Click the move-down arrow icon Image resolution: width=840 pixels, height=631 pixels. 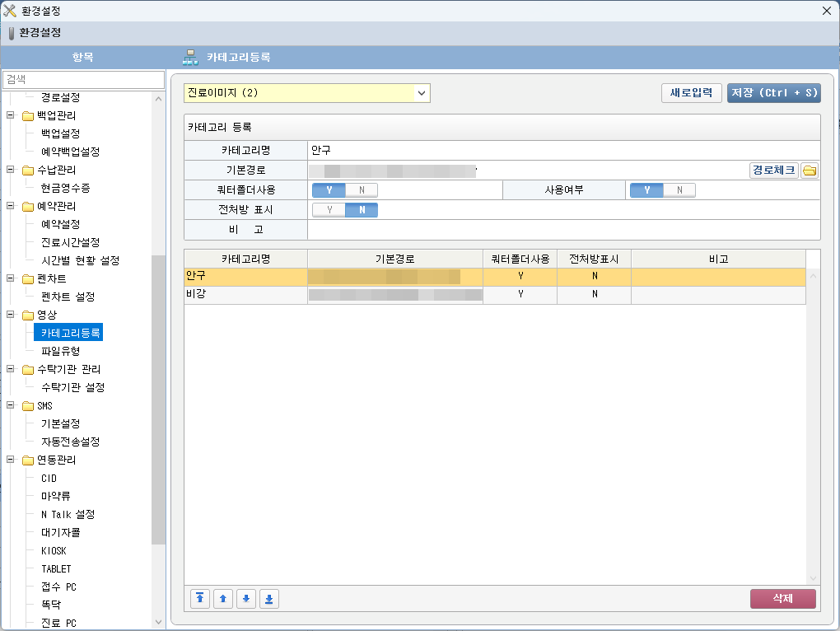click(x=245, y=599)
